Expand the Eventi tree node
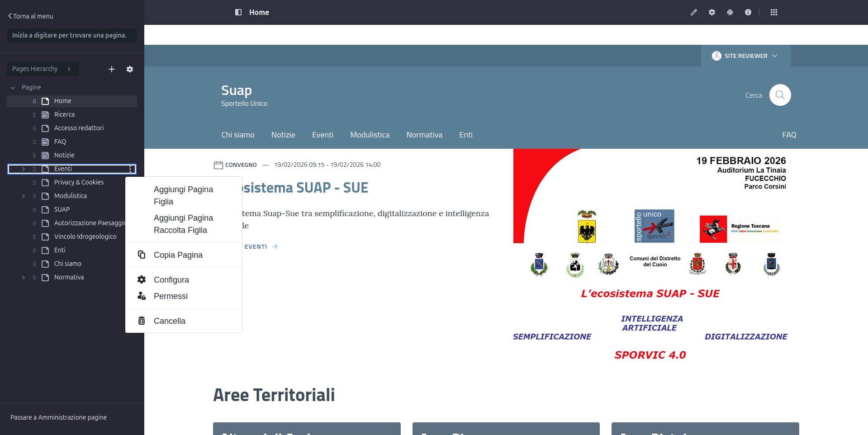Screen dimensions: 868x435 click(24, 169)
